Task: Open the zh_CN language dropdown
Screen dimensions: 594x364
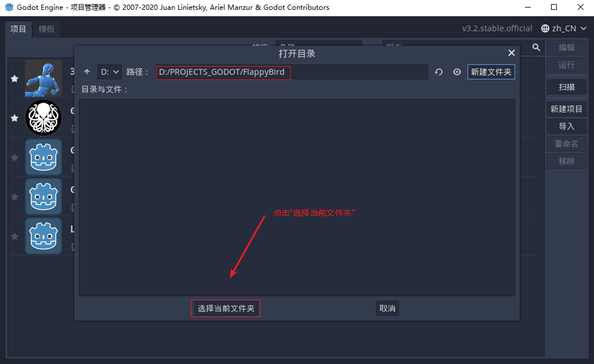Action: tap(564, 28)
